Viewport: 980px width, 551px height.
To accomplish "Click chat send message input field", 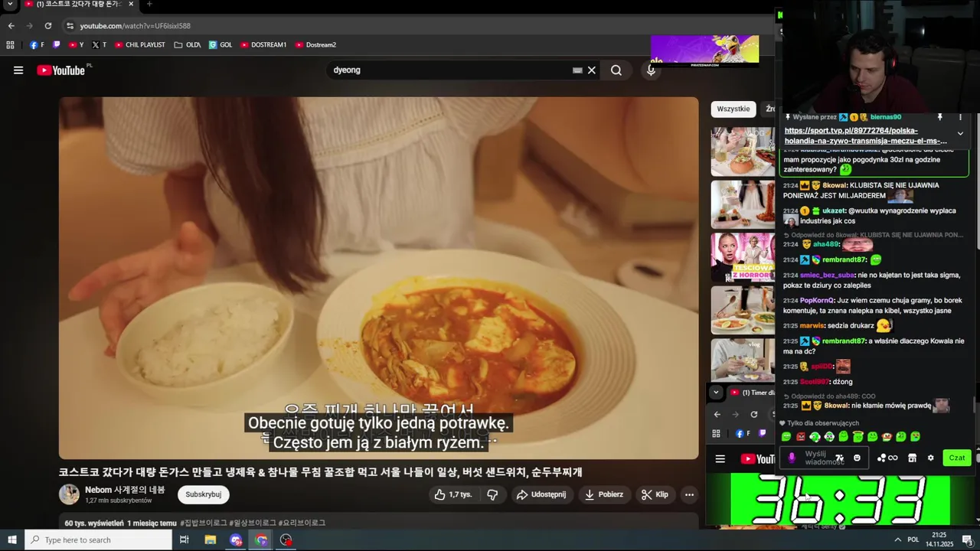I will [823, 458].
